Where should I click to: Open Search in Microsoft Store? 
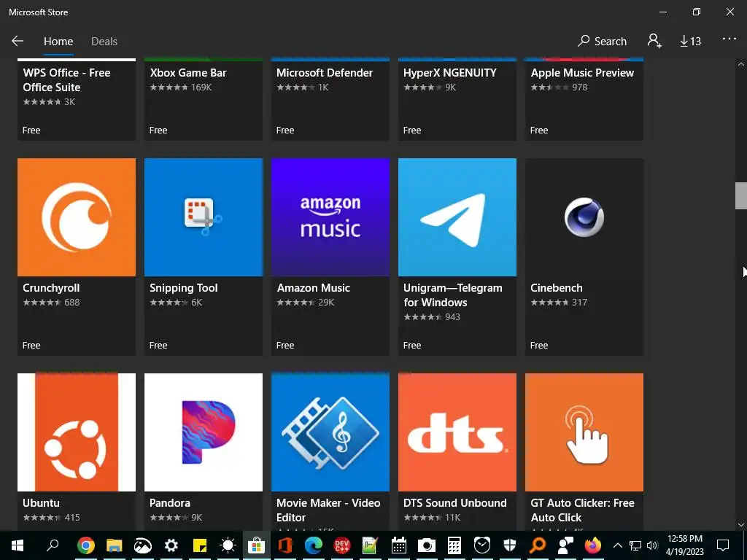(602, 41)
